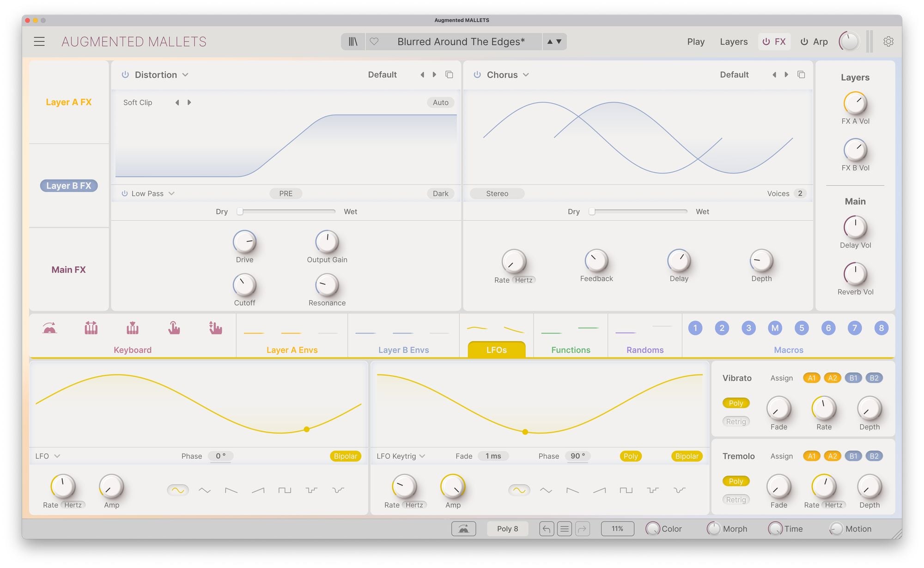Go to next Distortion preset arrow

(x=434, y=75)
